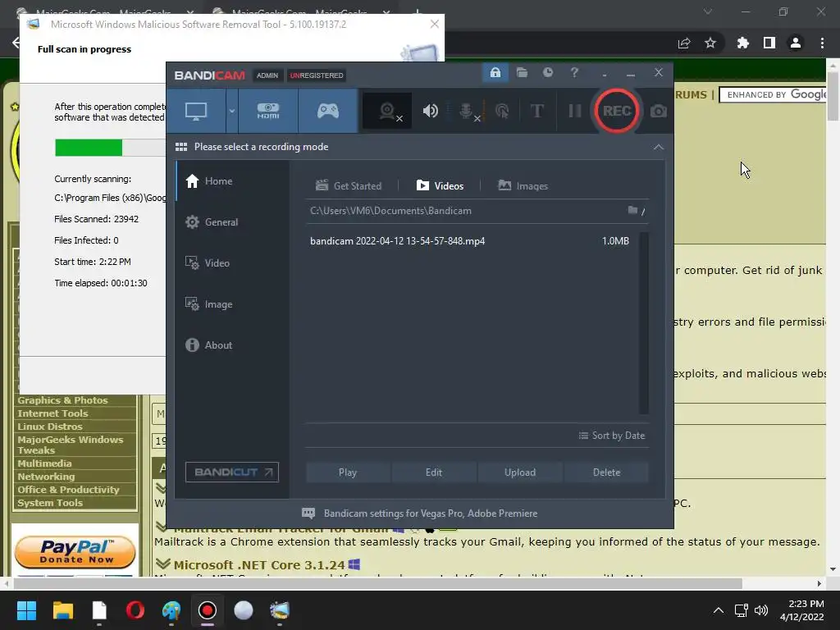Toggle mouse click effect icon
The height and width of the screenshot is (630, 840).
502,111
